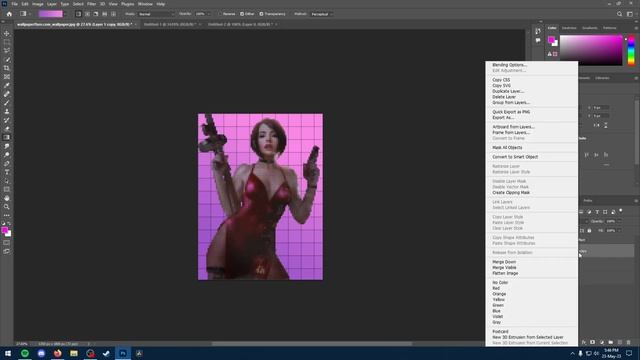Pick a color in the Color panel field
The width and height of the screenshot is (640, 360).
(x=591, y=50)
